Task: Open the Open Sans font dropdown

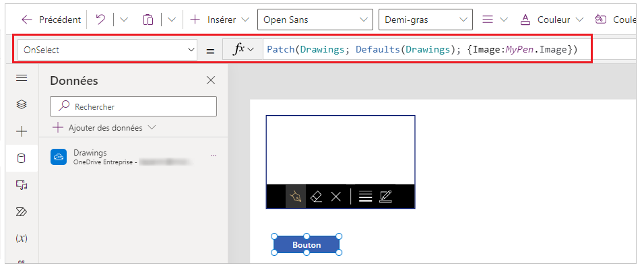Action: [315, 20]
